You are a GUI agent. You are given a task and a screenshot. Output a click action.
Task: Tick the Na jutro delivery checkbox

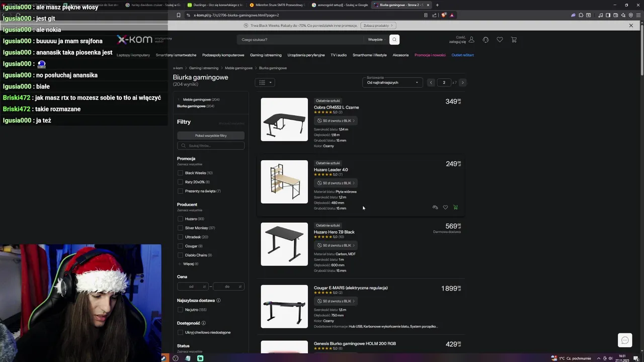(x=180, y=310)
